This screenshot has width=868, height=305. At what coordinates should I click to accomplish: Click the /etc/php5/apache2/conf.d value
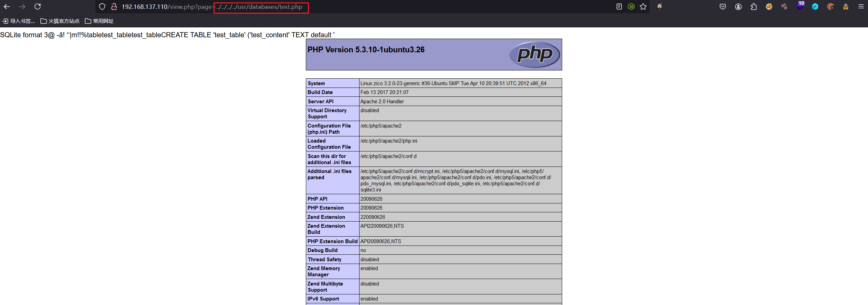pos(389,156)
